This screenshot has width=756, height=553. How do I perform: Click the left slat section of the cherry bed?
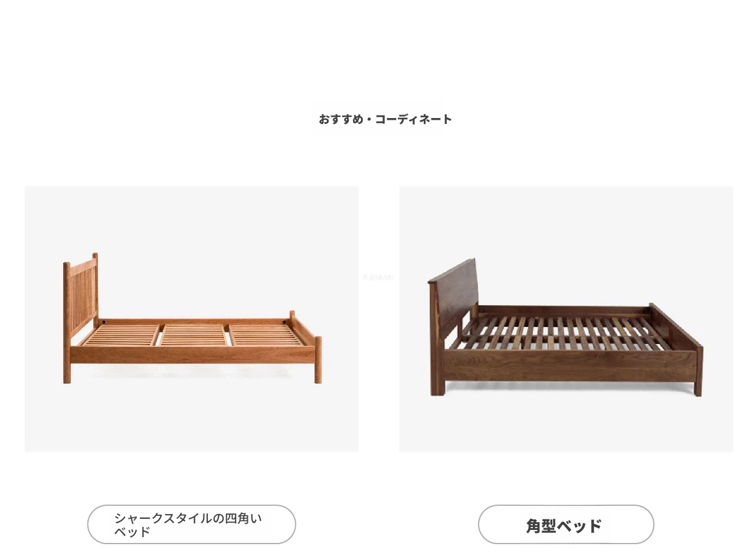point(121,335)
